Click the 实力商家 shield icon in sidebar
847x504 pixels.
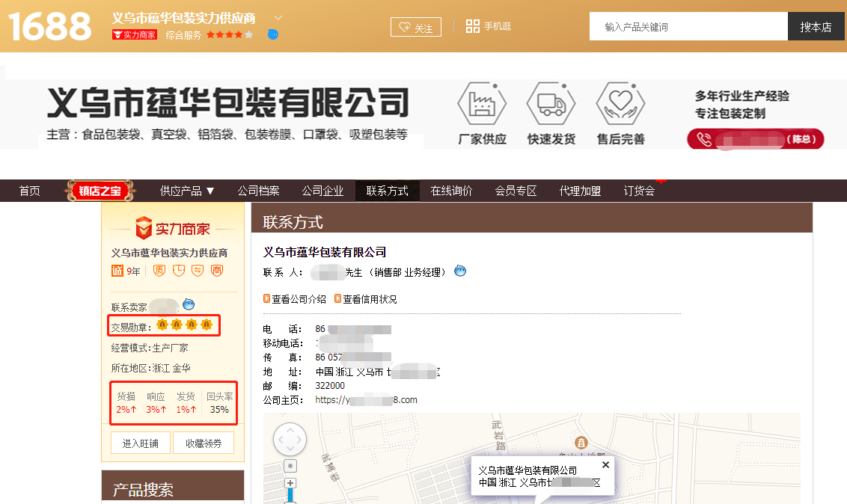[x=144, y=228]
